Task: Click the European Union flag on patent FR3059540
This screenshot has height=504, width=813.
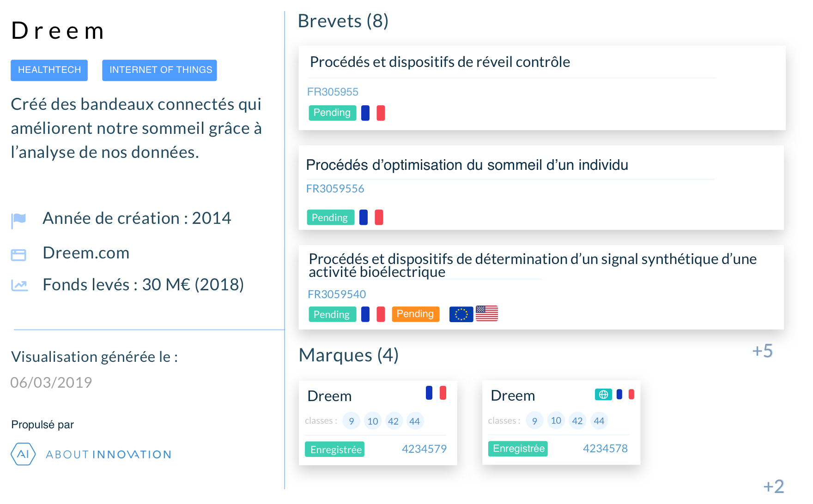Action: point(461,314)
